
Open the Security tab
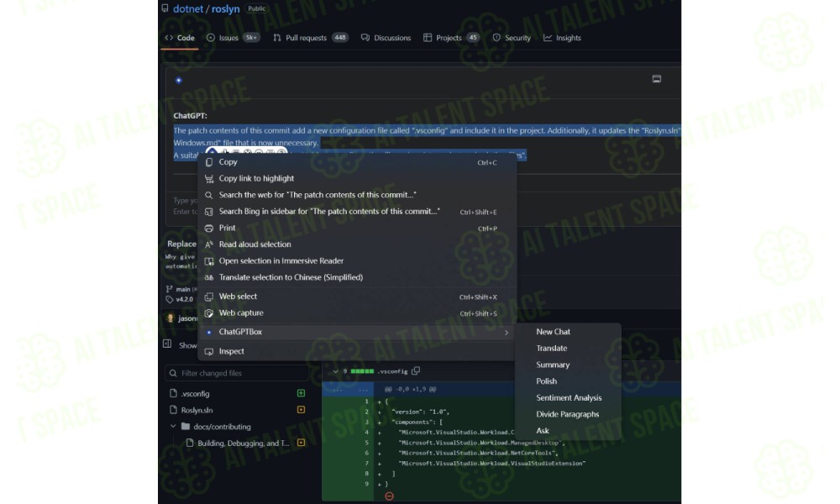512,38
